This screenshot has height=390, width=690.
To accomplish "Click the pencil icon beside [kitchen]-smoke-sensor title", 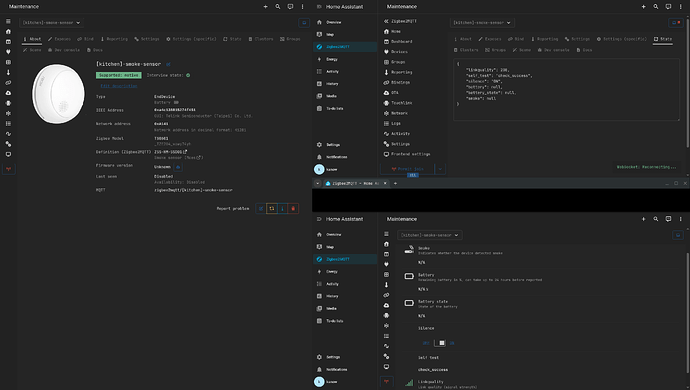I will 168,64.
